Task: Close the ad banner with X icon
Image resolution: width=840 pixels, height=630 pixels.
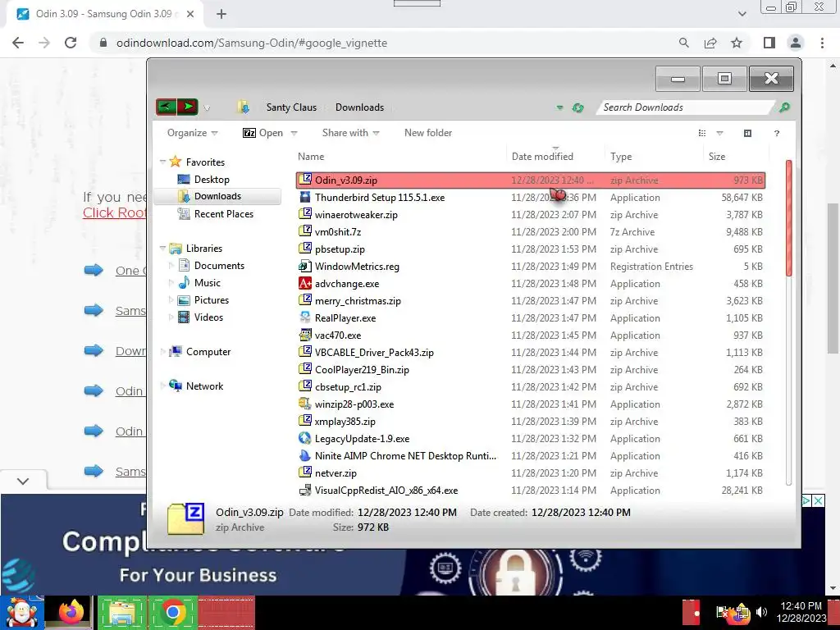Action: tap(818, 501)
